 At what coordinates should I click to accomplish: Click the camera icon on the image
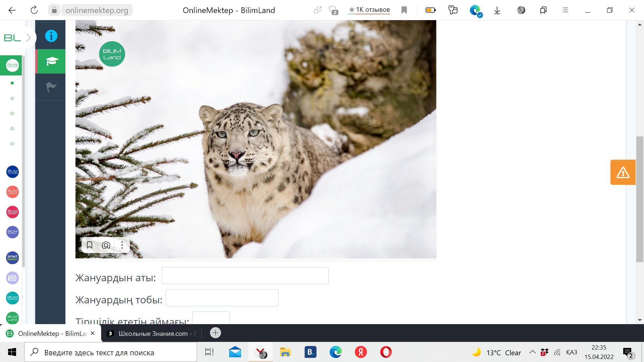click(x=106, y=245)
